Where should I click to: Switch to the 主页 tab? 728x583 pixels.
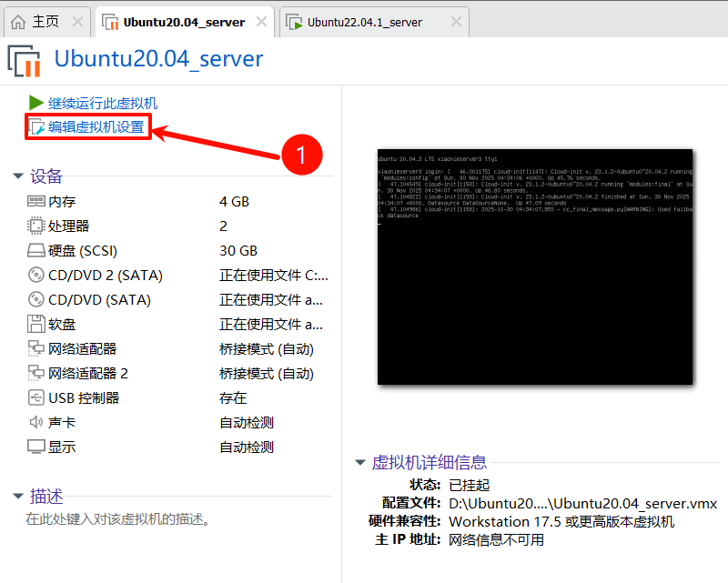click(45, 22)
